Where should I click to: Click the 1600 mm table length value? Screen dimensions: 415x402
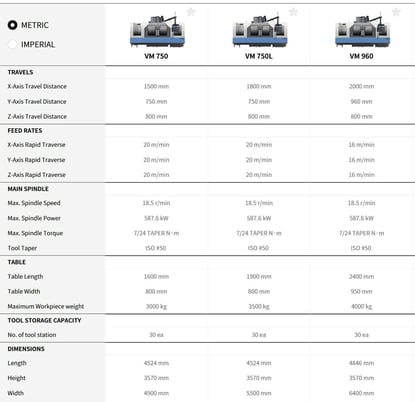pos(156,277)
